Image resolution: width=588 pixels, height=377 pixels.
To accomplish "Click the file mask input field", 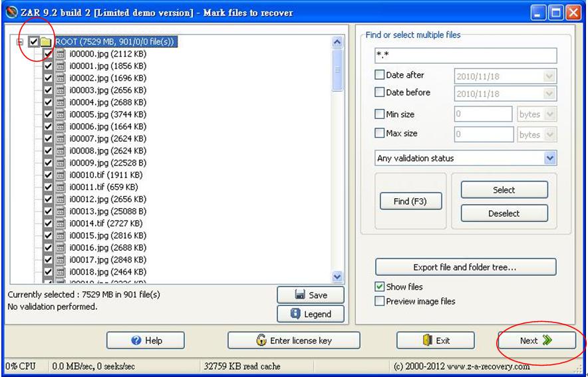I will pos(465,56).
